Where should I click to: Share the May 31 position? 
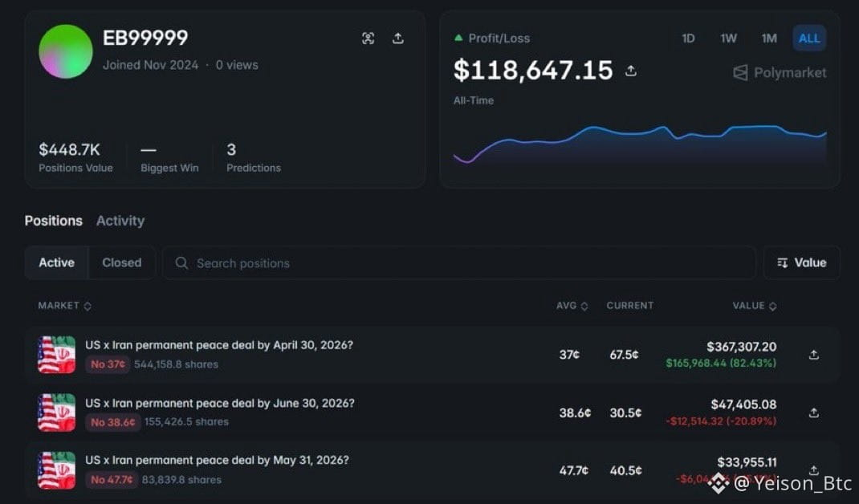[x=814, y=470]
